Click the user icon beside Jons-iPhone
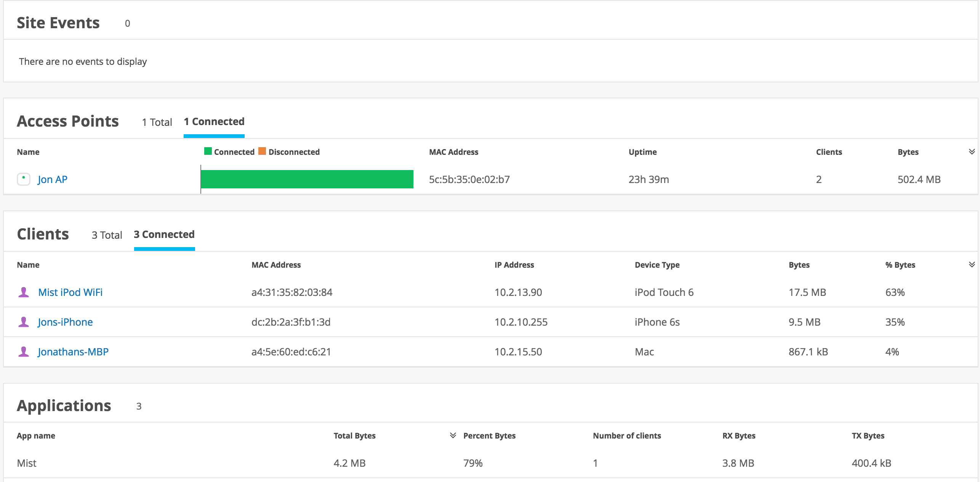This screenshot has width=980, height=482. click(24, 322)
